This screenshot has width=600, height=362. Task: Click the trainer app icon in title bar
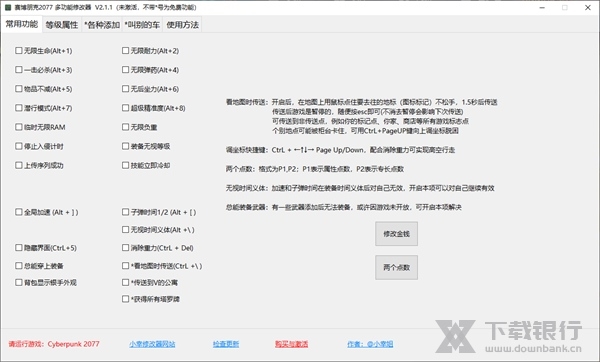pyautogui.click(x=8, y=7)
